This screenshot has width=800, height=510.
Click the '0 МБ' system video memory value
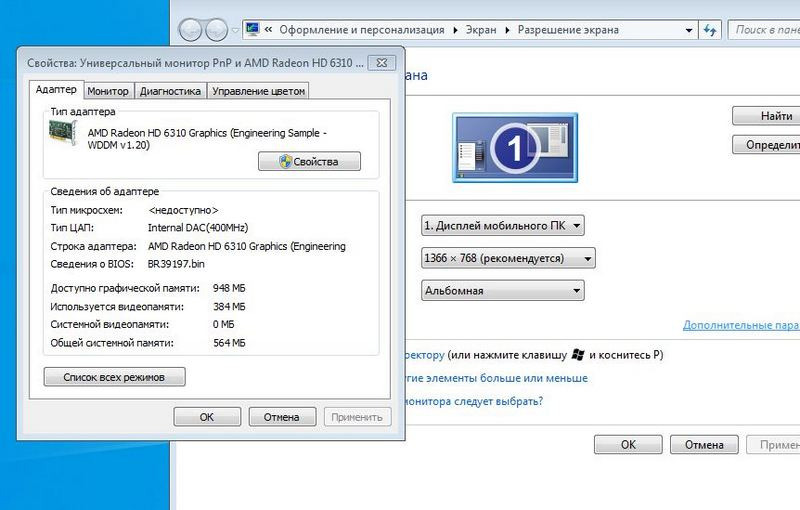(223, 324)
